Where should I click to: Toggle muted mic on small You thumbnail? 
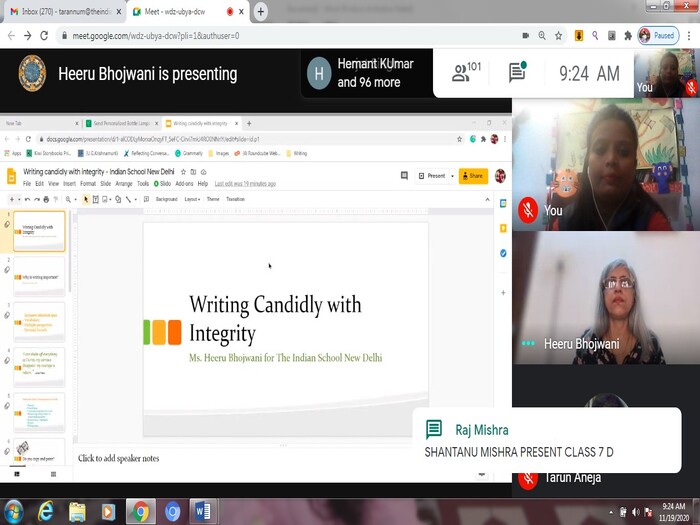(x=692, y=88)
